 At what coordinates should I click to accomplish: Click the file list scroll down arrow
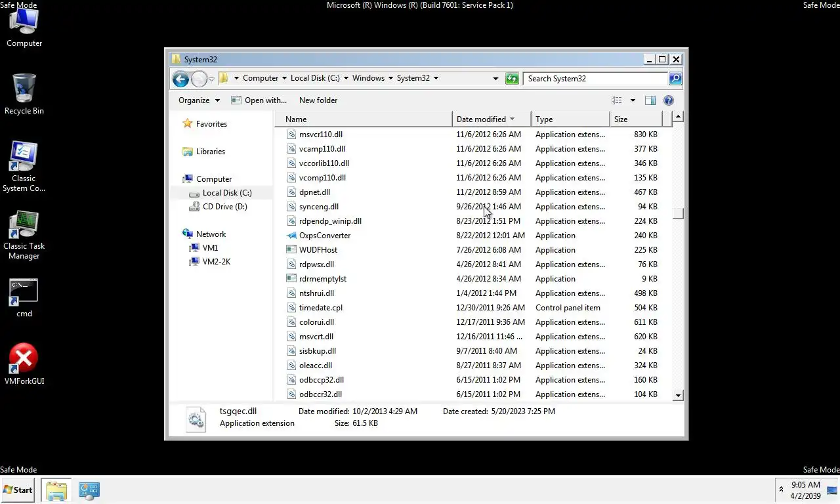(678, 396)
